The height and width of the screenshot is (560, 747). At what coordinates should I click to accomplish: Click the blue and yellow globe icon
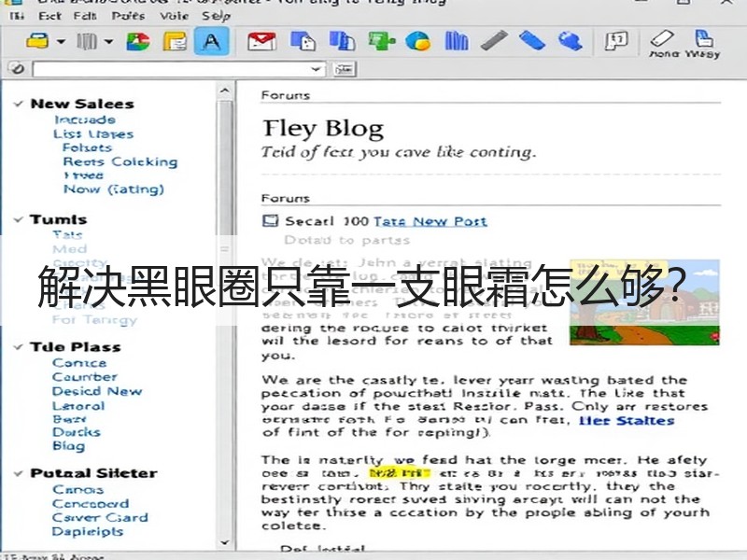point(417,41)
